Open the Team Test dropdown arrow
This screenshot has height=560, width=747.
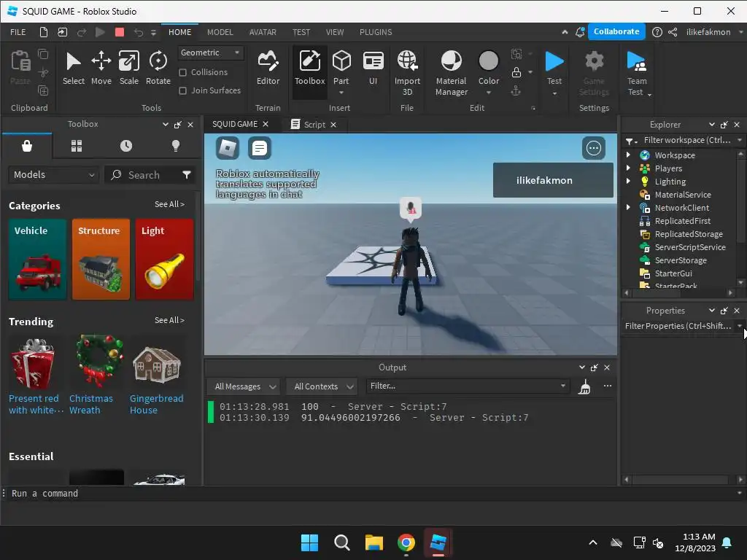coord(649,95)
